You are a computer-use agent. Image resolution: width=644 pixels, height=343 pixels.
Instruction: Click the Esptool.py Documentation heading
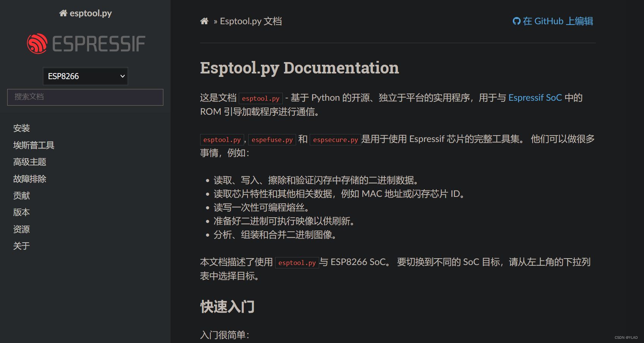(x=299, y=68)
